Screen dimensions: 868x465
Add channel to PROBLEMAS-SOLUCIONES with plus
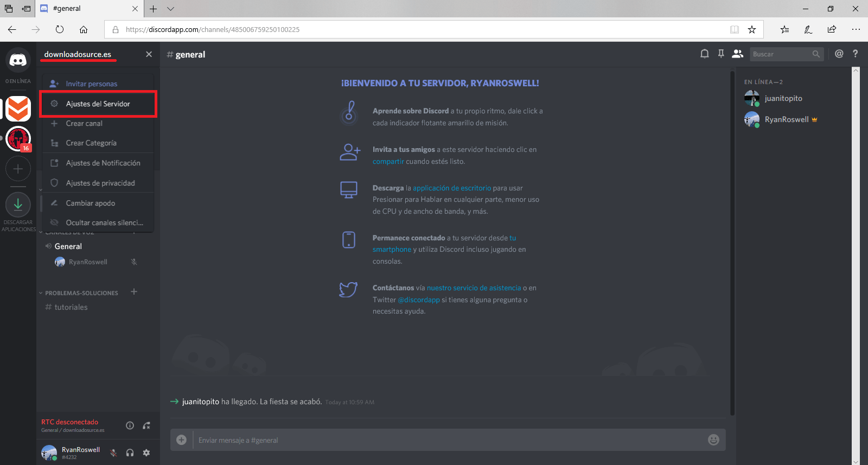[x=134, y=292]
